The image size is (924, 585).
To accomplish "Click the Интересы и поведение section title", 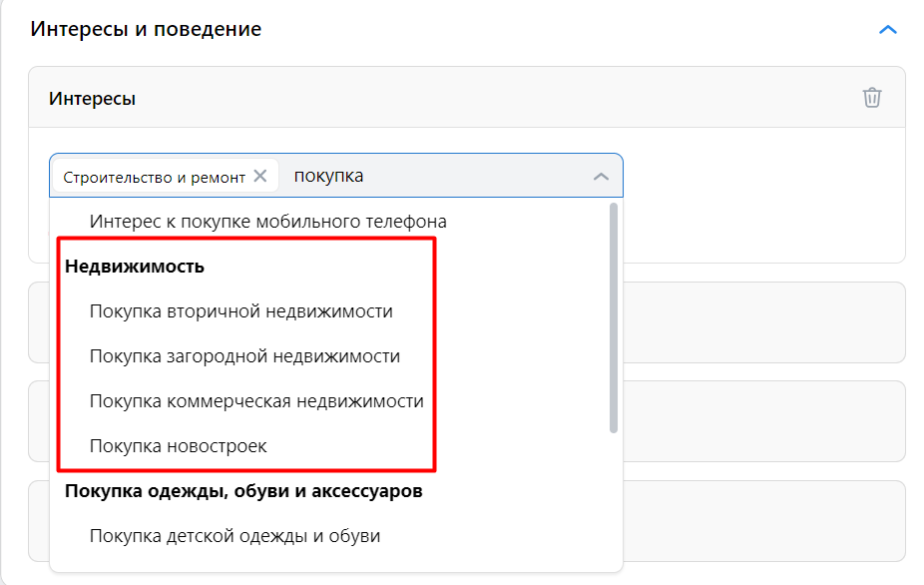I will pos(146,29).
